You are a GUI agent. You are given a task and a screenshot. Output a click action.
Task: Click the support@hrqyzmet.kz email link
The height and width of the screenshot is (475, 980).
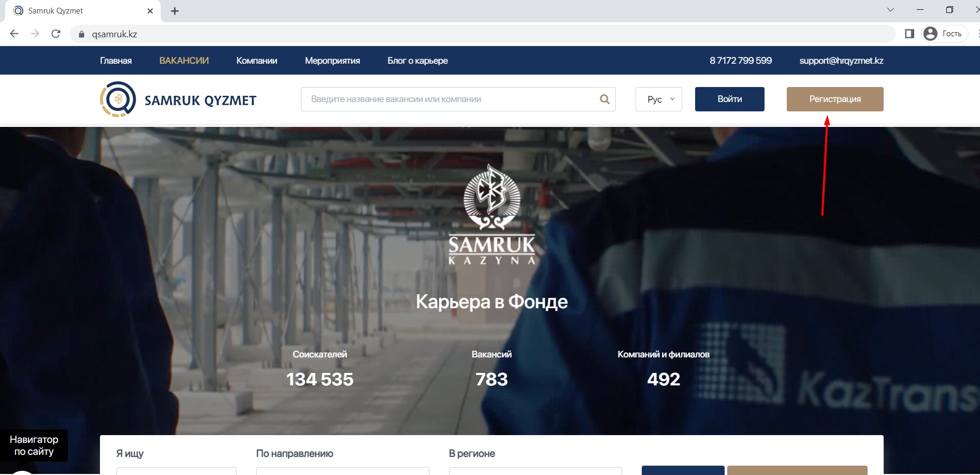841,61
